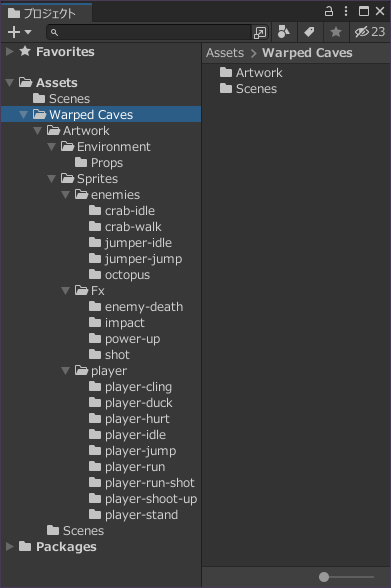Click Warped Caves in breadcrumb path
This screenshot has height=588, width=391.
click(x=307, y=53)
